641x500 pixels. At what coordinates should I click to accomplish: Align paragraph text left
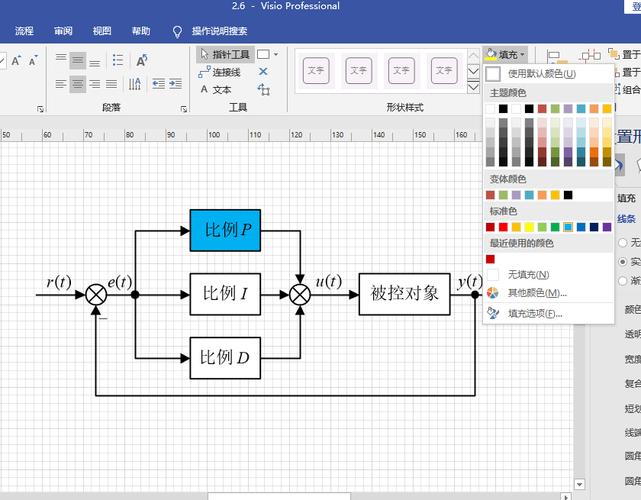click(x=61, y=84)
